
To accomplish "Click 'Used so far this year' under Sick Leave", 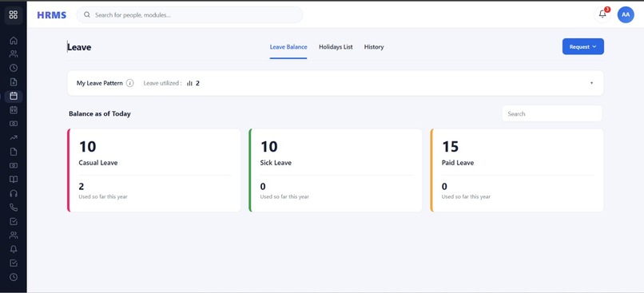I will [x=284, y=197].
